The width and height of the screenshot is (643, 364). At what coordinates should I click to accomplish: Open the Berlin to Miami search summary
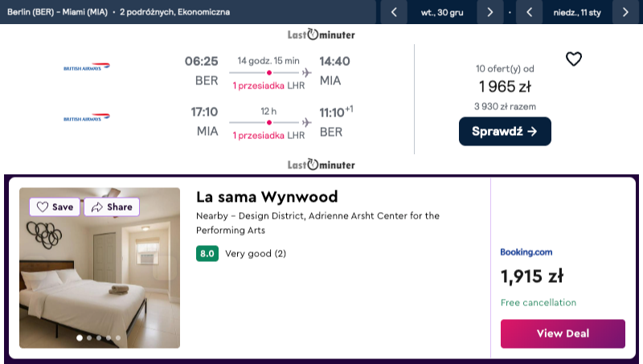[x=118, y=12]
